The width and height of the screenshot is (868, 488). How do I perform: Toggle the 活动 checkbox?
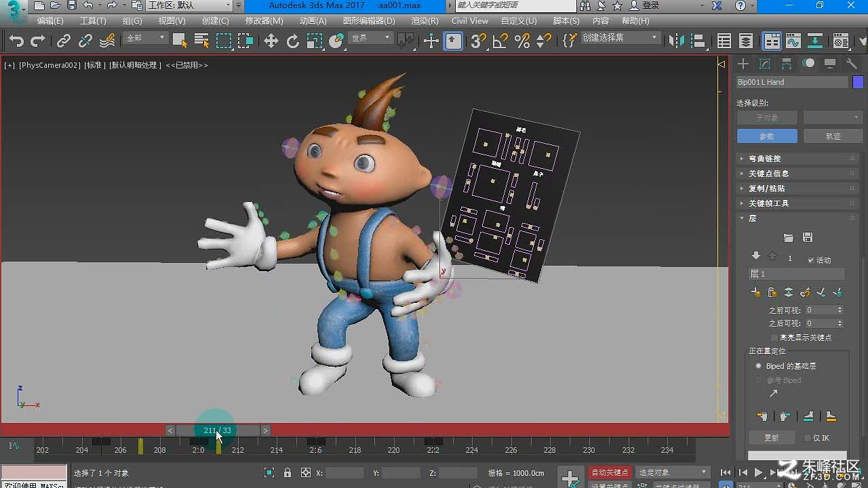(811, 260)
